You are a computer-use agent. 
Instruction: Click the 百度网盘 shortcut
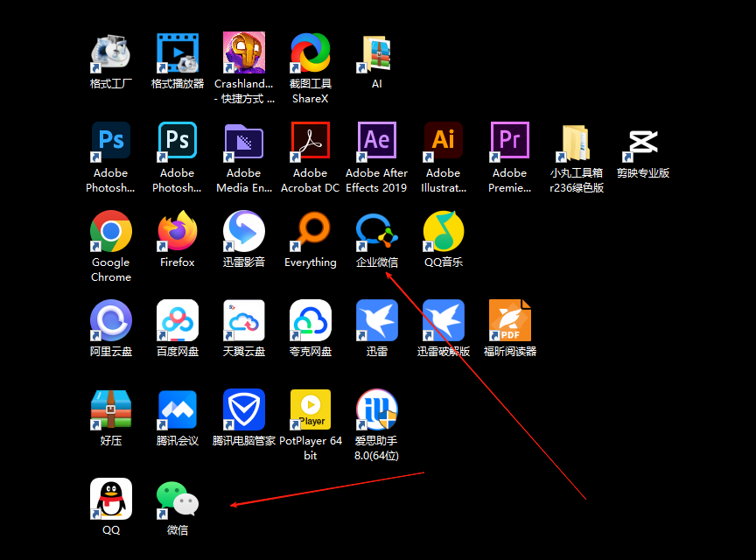[178, 320]
